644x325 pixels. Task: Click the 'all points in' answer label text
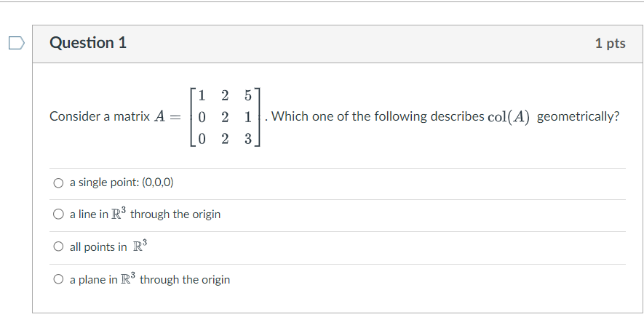point(98,247)
